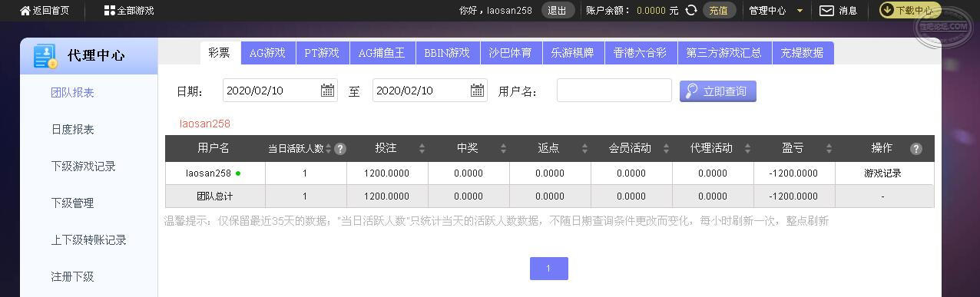Select 下级管理 in the sidebar
This screenshot has width=980, height=297.
(x=72, y=203)
